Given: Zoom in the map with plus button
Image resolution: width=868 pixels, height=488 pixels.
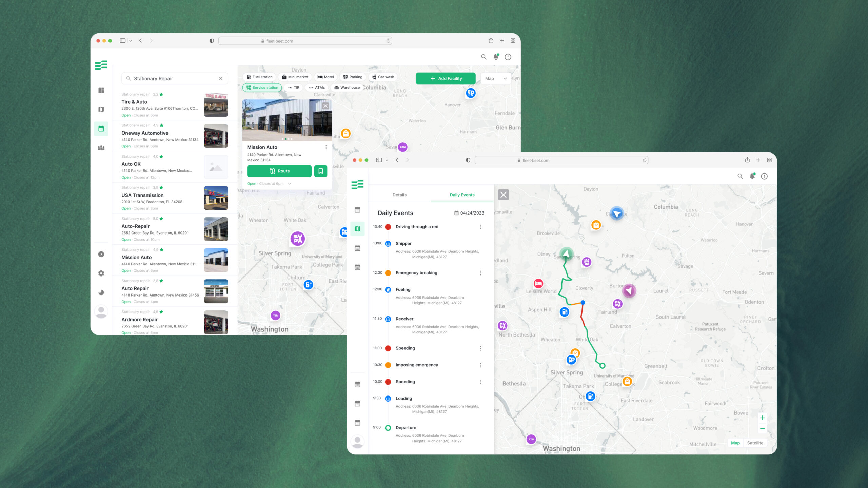Looking at the screenshot, I should pyautogui.click(x=762, y=418).
